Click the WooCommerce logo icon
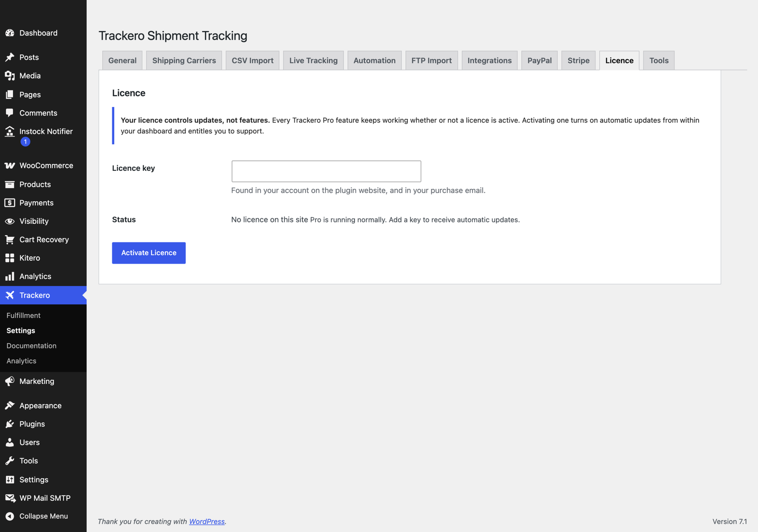This screenshot has width=758, height=532. point(9,166)
